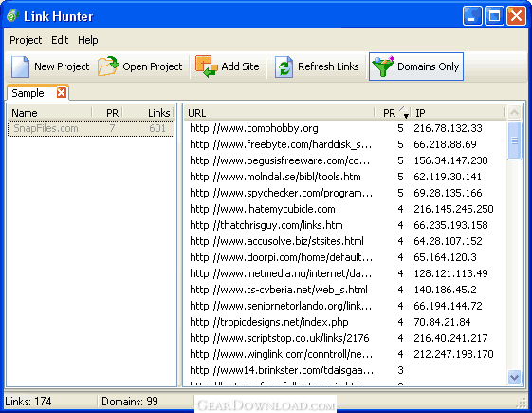
Task: Click IP address 64.28.107.152
Action: (x=448, y=241)
